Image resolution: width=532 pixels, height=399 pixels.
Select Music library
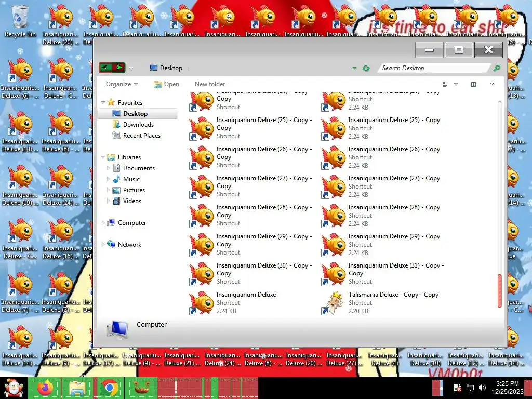[131, 179]
